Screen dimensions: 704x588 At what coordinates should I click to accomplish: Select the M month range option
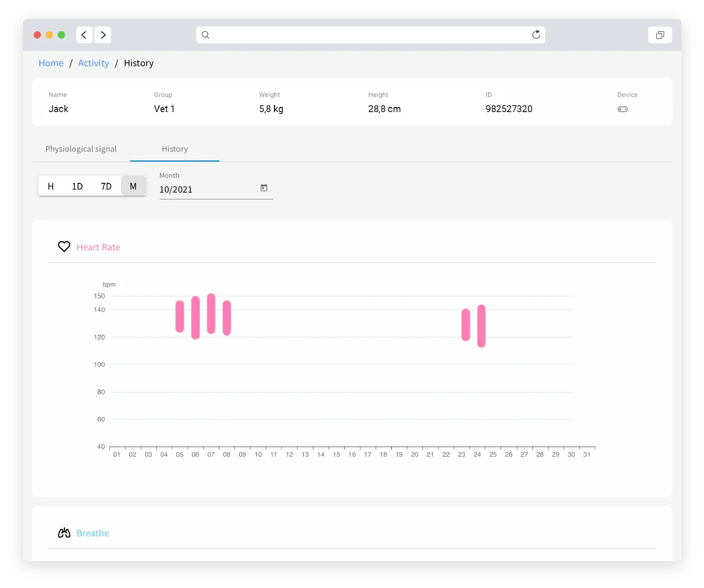point(133,186)
